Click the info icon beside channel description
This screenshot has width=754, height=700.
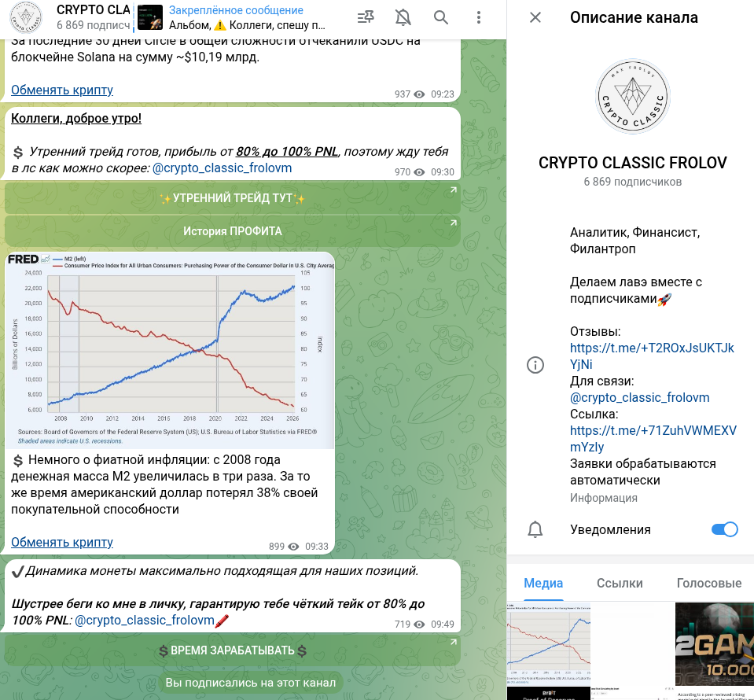[x=535, y=365]
